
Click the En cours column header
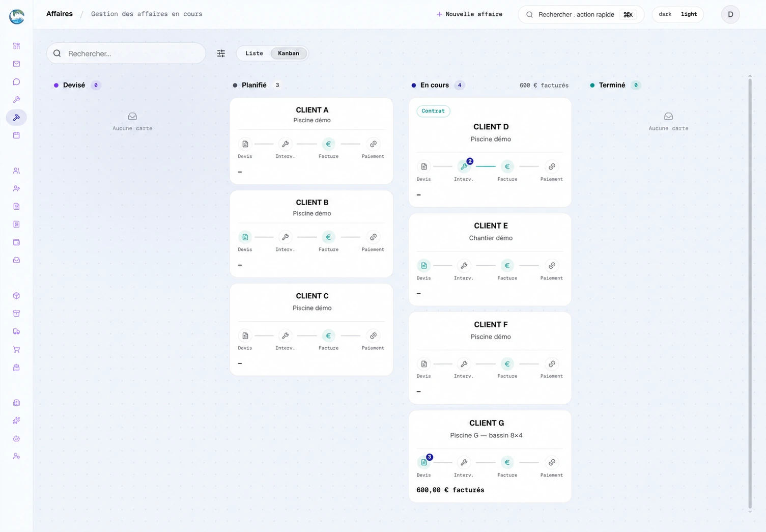[x=435, y=85]
